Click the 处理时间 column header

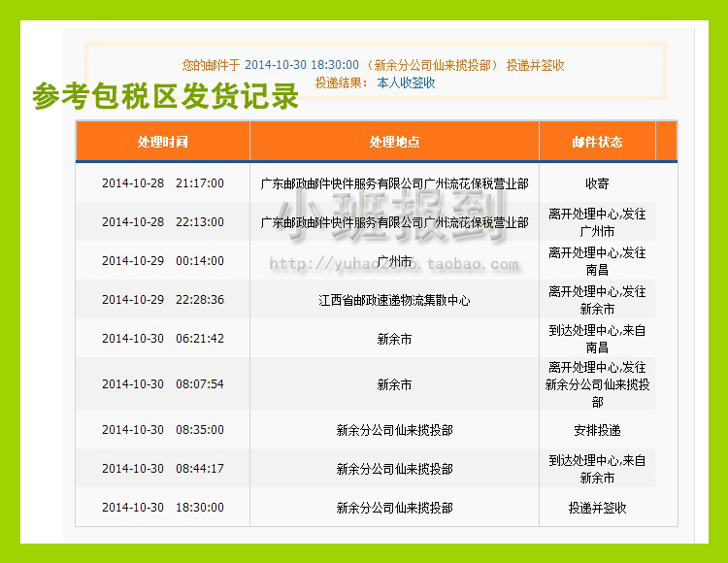[162, 142]
